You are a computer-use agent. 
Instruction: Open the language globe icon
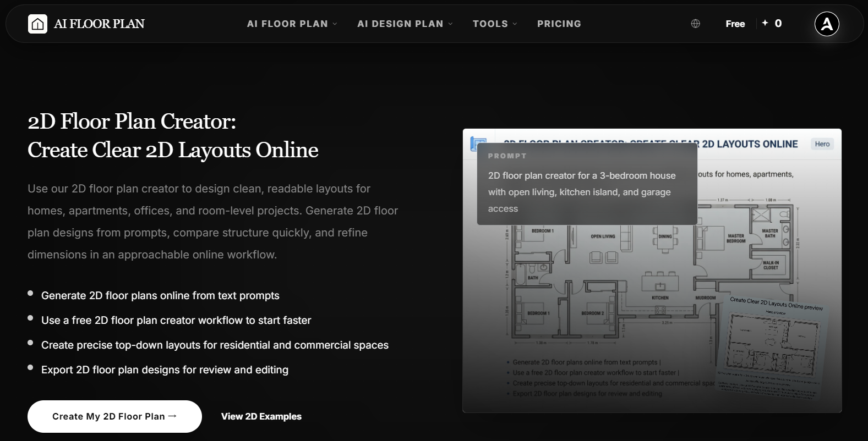[x=696, y=24]
